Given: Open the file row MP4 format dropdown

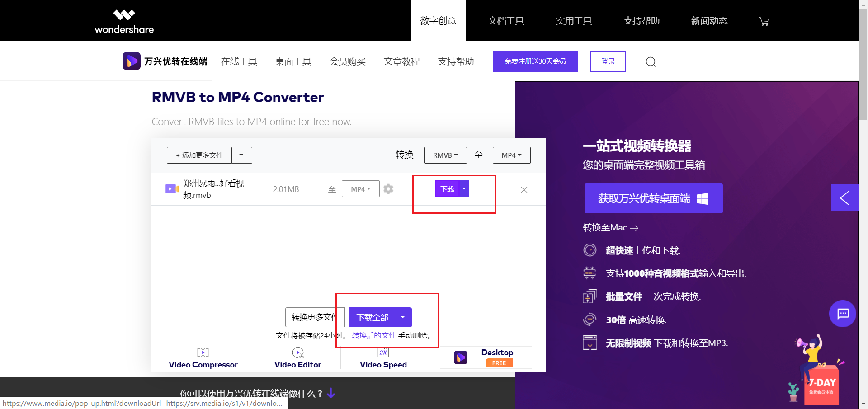Looking at the screenshot, I should coord(361,189).
